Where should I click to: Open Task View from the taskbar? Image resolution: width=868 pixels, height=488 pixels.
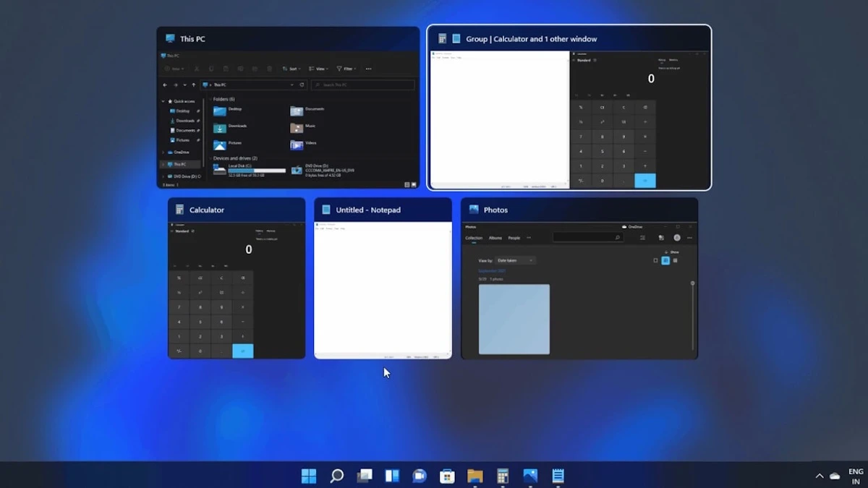point(365,476)
